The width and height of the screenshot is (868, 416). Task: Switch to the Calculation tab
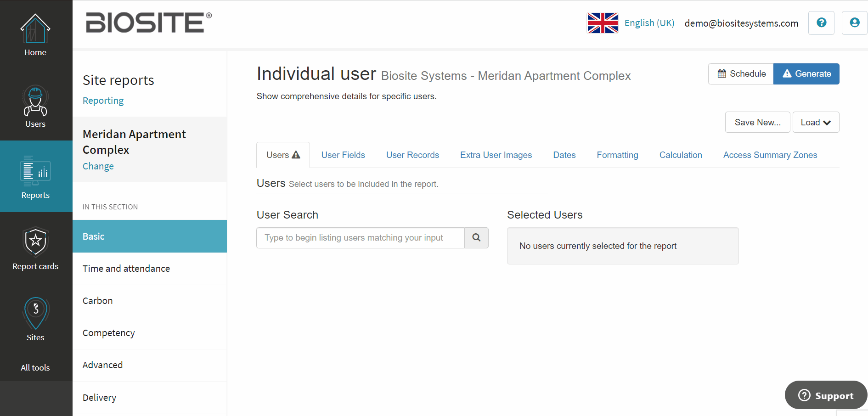(x=681, y=155)
